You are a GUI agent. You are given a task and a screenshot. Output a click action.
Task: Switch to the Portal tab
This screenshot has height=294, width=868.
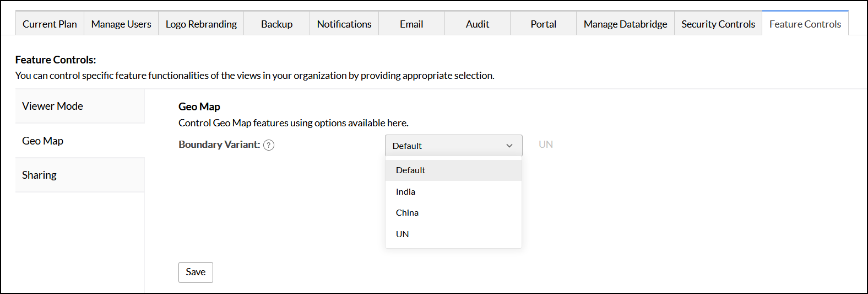click(544, 24)
